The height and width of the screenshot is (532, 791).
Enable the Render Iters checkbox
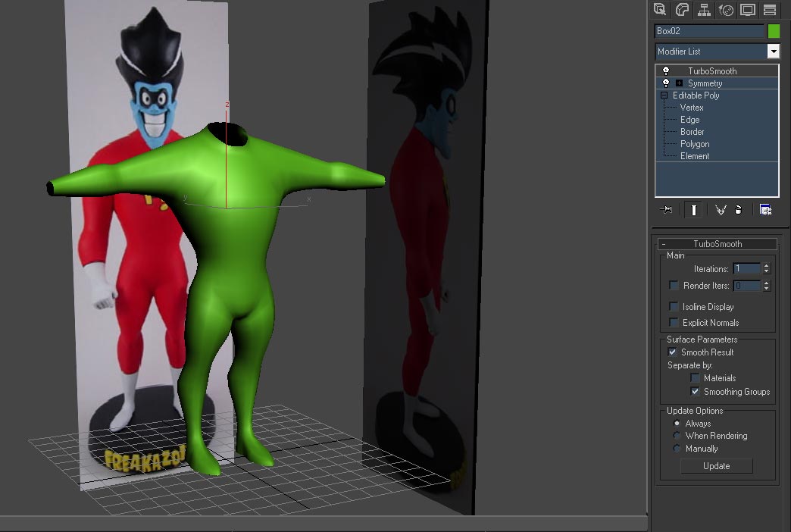[674, 285]
